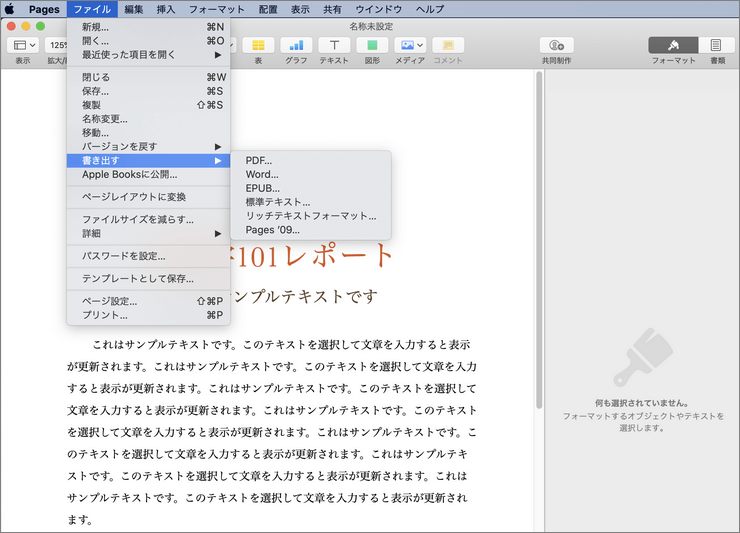
Task: Open the Media (メディア) toolbar menu
Action: pos(410,45)
